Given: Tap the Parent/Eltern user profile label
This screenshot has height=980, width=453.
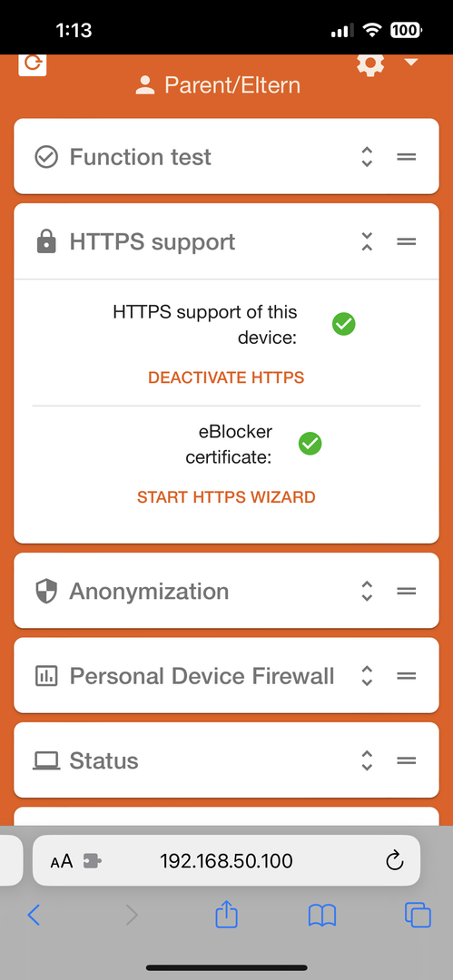Looking at the screenshot, I should (218, 85).
